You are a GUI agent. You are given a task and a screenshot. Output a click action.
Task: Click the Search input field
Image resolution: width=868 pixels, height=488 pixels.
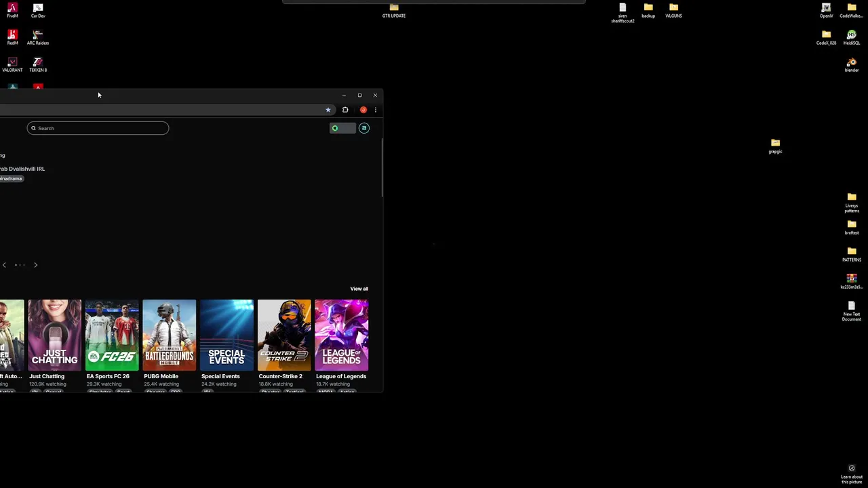pyautogui.click(x=98, y=128)
